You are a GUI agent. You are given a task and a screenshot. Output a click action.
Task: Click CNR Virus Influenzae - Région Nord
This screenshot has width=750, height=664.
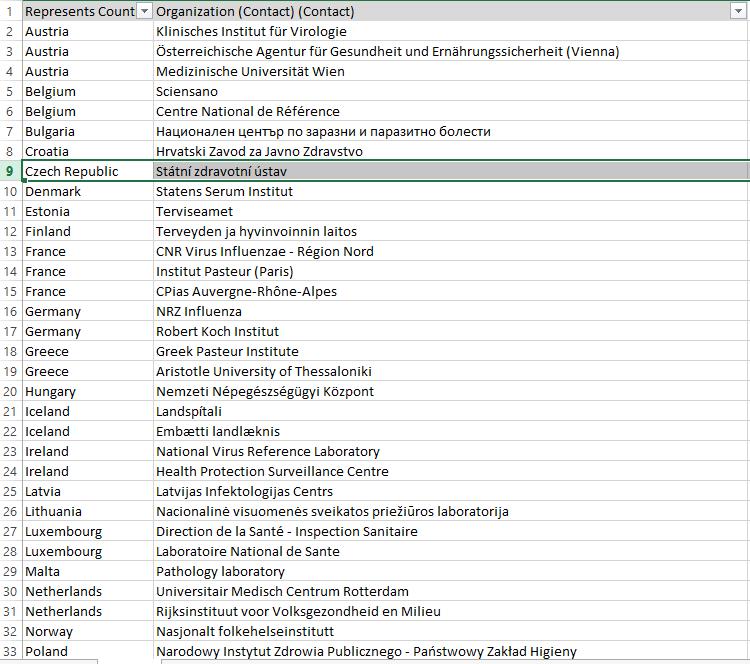coord(451,251)
